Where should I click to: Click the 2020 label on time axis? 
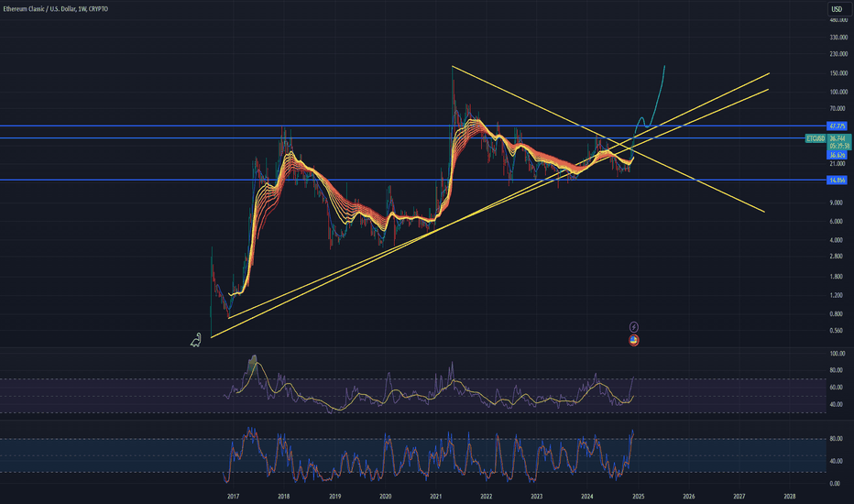pyautogui.click(x=385, y=497)
